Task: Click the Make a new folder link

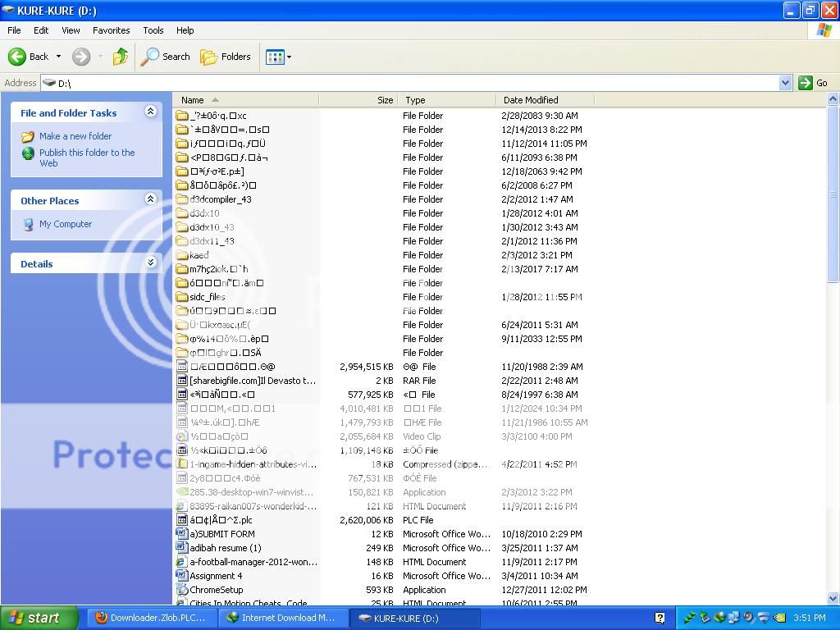Action: (75, 136)
